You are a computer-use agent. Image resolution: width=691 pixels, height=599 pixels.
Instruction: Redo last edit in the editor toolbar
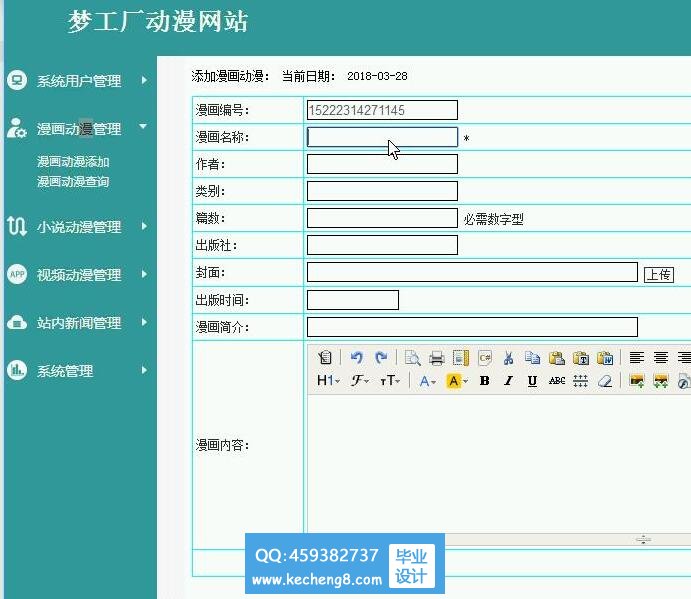point(381,357)
